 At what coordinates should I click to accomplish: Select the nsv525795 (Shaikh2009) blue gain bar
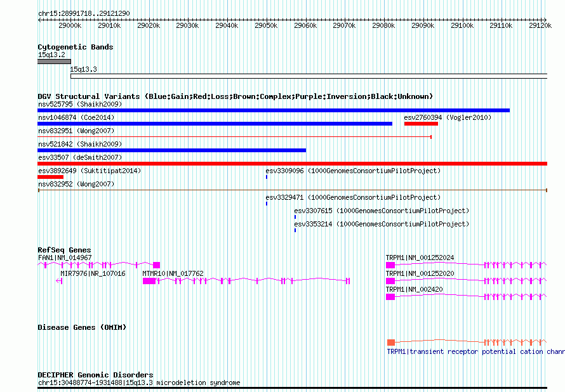pos(274,110)
